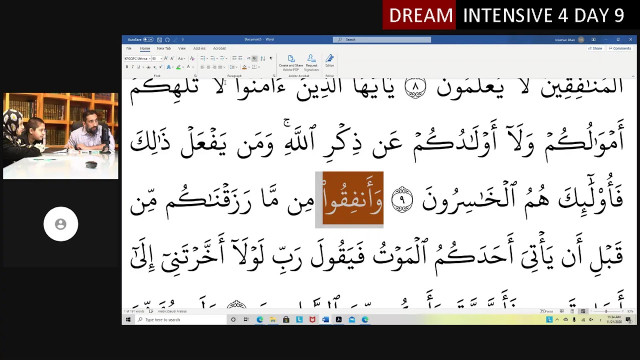Click the Clear All Formatting icon
640x360 pixels.
point(192,58)
